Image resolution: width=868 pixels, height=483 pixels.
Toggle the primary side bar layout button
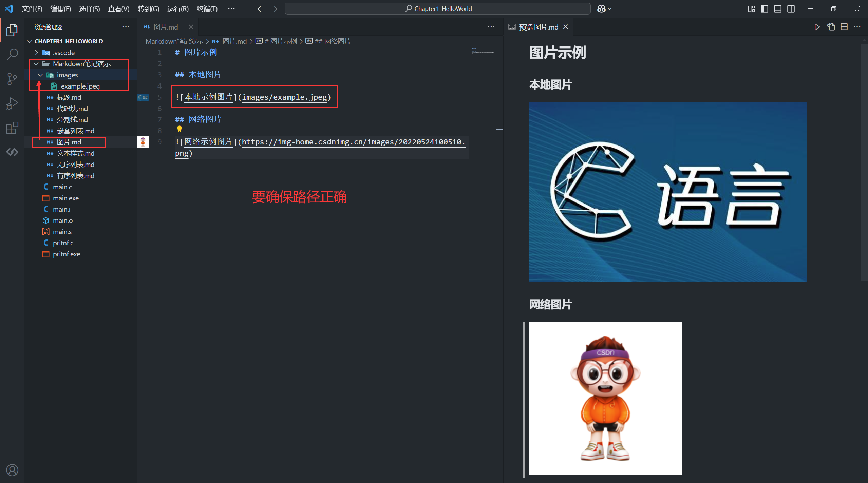point(765,9)
